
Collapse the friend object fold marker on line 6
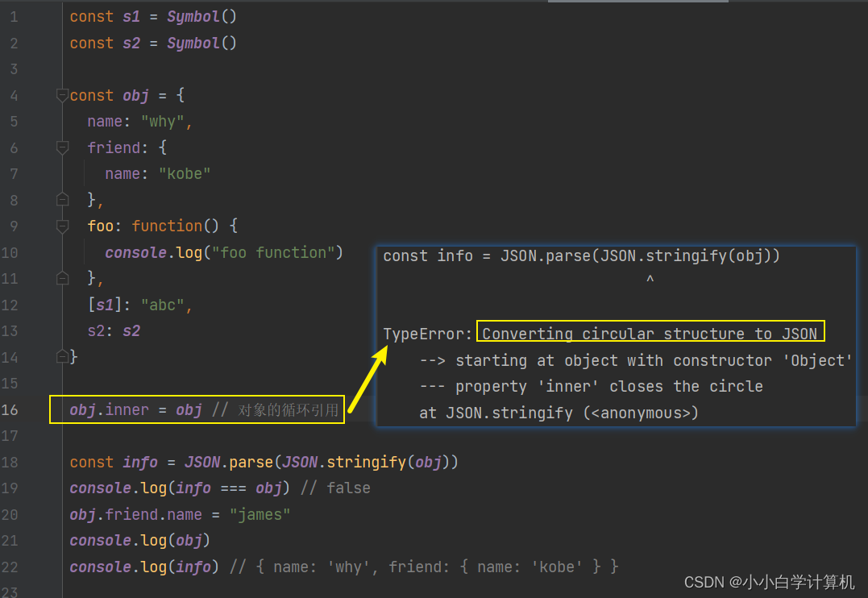click(63, 147)
